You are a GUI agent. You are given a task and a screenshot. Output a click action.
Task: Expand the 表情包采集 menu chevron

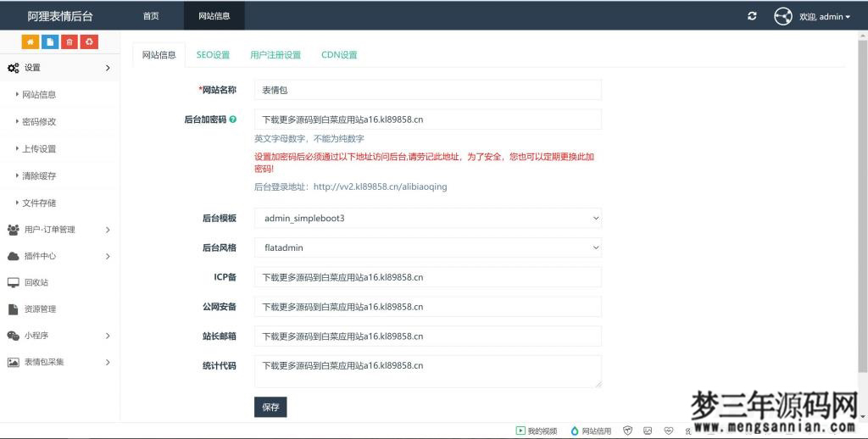108,362
